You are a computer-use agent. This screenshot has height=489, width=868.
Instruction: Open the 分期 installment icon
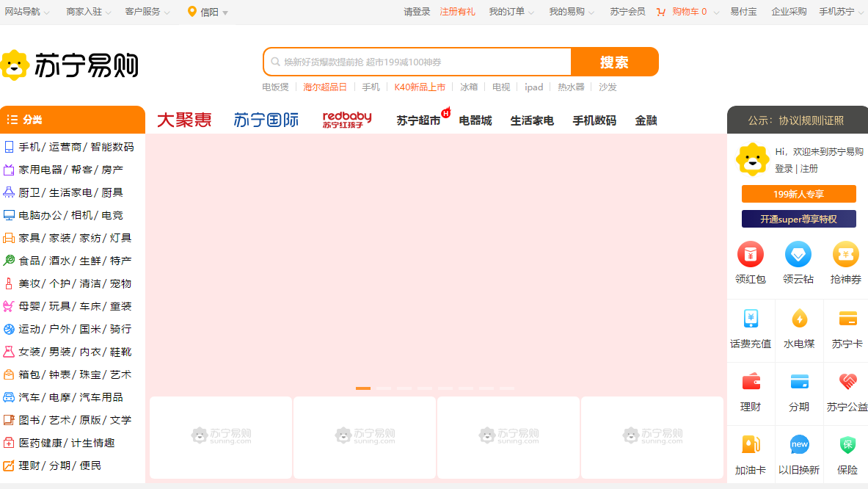(x=799, y=382)
